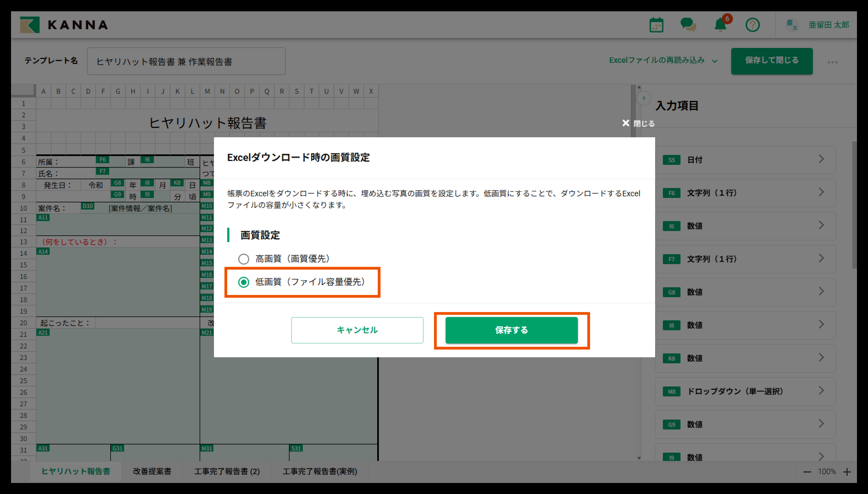Click the zoom in plus icon
The width and height of the screenshot is (868, 494).
(x=847, y=472)
